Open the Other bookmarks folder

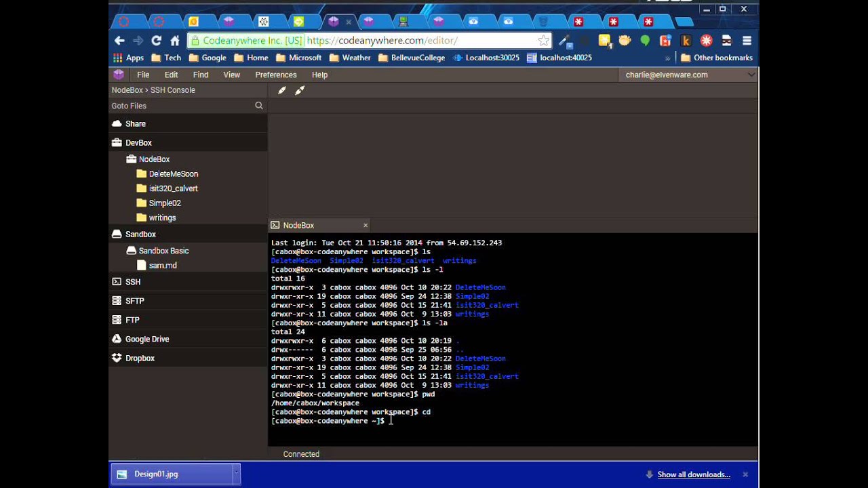click(x=717, y=58)
